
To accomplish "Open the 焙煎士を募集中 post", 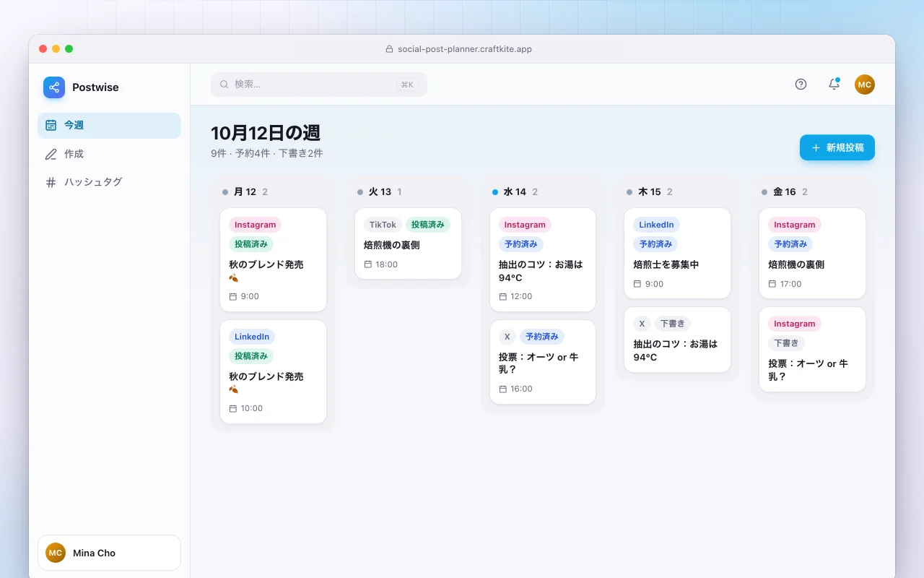I will coord(678,253).
